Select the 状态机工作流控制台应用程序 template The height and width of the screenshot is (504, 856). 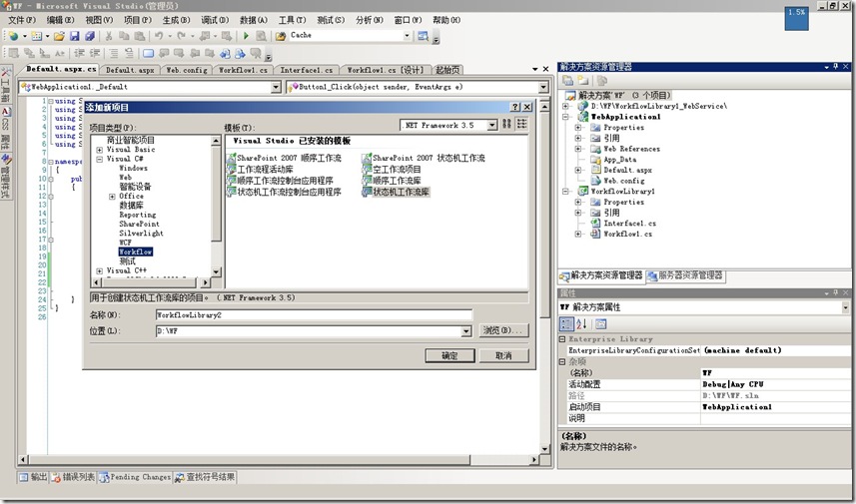pyautogui.click(x=284, y=192)
